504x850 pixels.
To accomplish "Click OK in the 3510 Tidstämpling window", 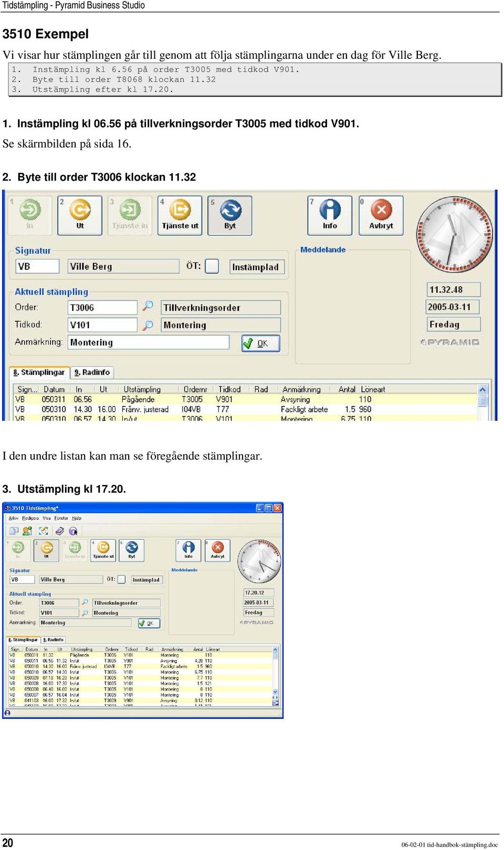I will [149, 623].
